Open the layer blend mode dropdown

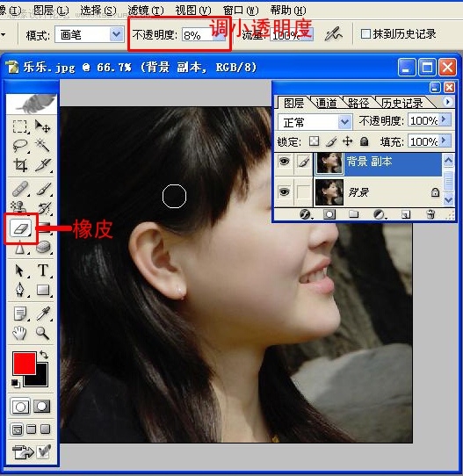[344, 122]
